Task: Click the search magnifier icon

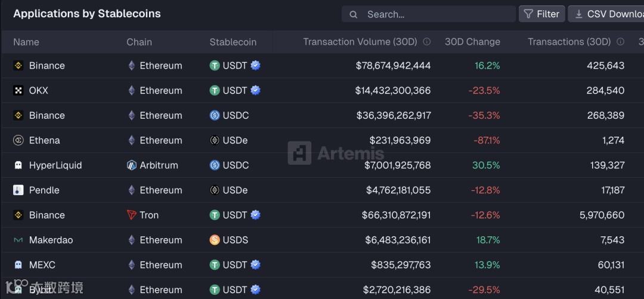Action: coord(353,15)
